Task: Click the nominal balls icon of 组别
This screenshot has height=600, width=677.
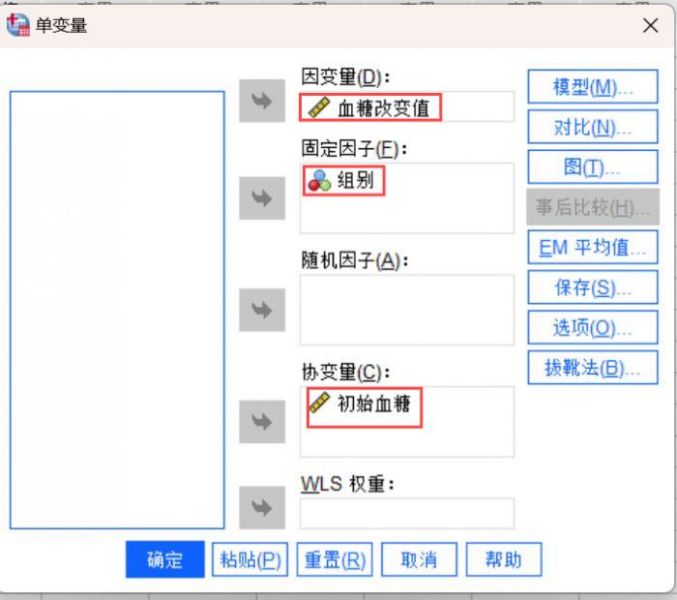Action: pos(319,180)
